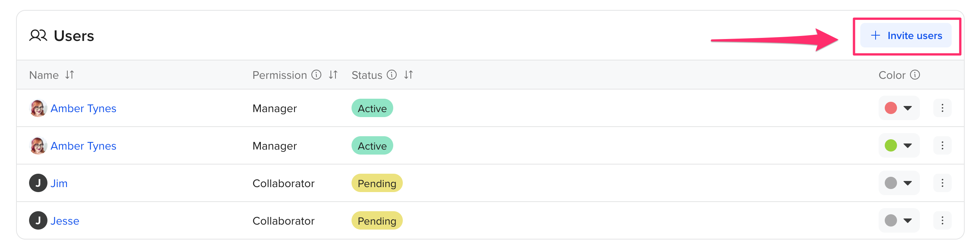Open more options for second Amber Tynes row
The width and height of the screenshot is (980, 251).
[942, 145]
